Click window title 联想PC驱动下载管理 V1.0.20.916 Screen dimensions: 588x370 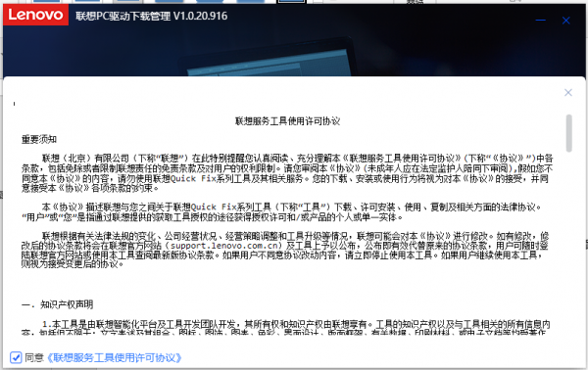coord(152,16)
